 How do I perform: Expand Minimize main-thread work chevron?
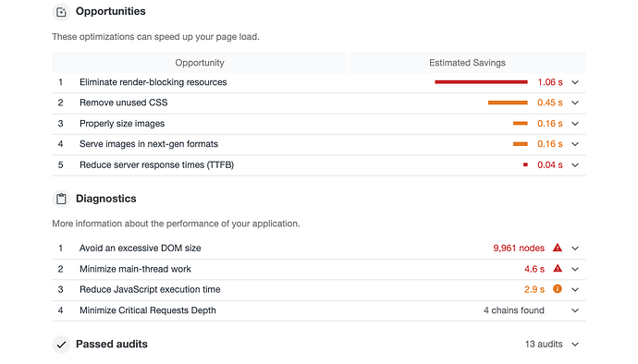(x=575, y=269)
